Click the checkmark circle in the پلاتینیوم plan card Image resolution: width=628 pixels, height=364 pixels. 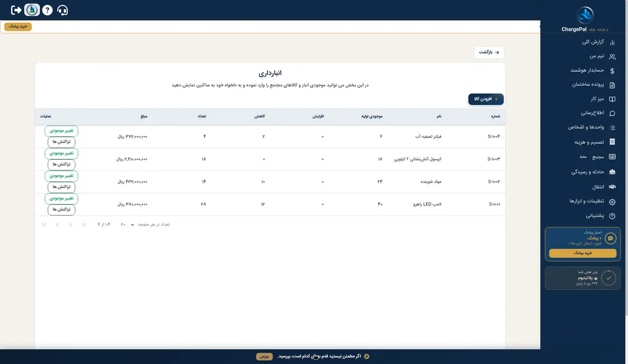click(x=608, y=278)
